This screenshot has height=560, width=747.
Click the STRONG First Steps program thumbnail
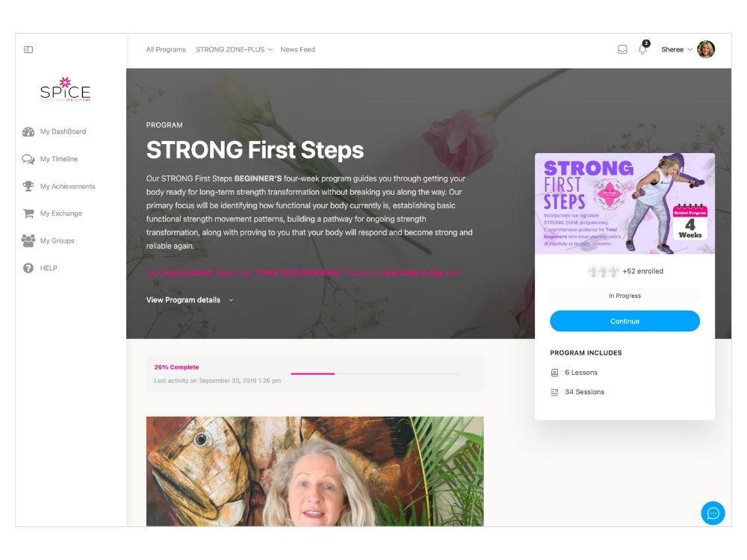(x=624, y=203)
